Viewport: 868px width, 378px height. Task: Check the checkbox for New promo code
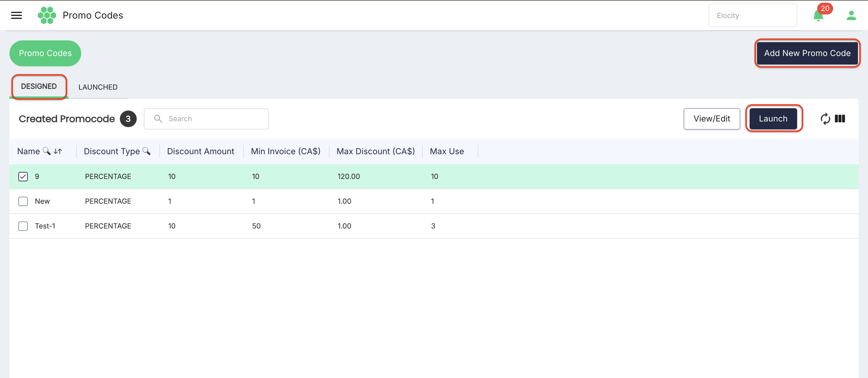point(23,201)
